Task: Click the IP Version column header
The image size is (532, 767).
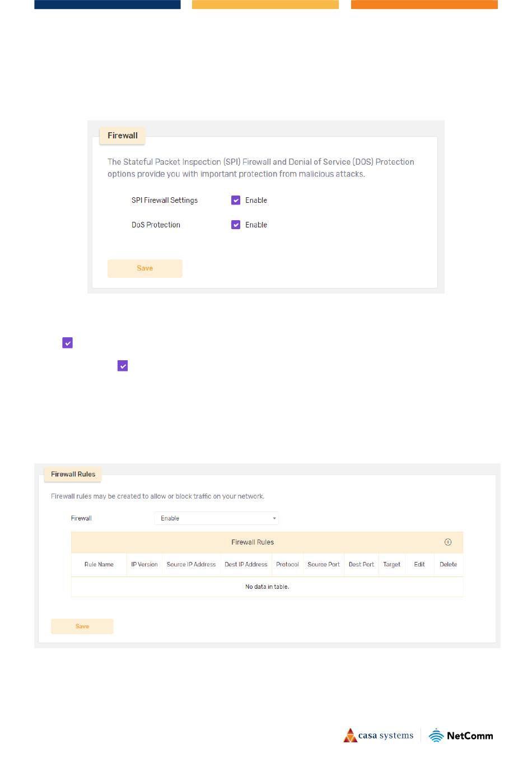Action: coord(144,564)
